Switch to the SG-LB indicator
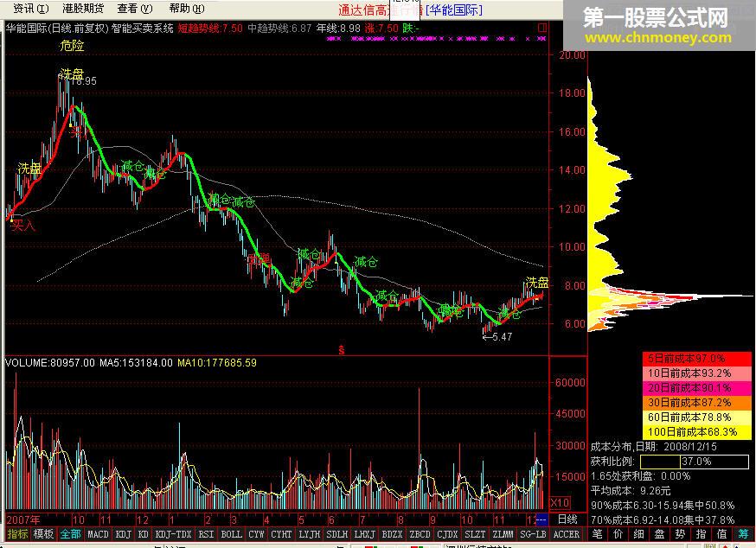Viewport: 756px width, 548px height. click(533, 534)
